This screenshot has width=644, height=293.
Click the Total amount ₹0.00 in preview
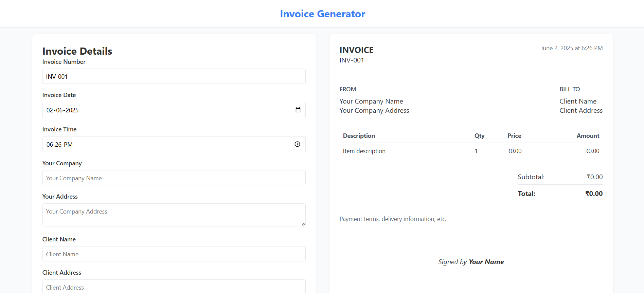click(x=594, y=194)
